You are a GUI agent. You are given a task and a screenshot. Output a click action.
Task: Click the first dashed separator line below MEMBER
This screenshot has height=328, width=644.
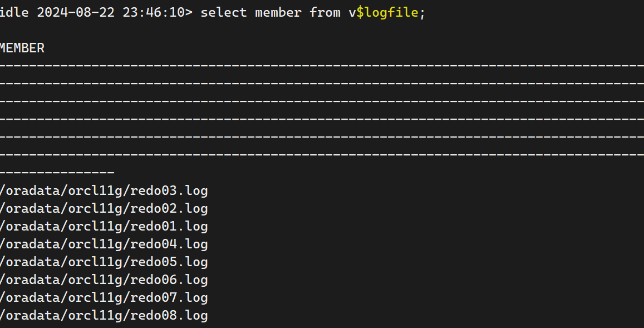tap(322, 66)
